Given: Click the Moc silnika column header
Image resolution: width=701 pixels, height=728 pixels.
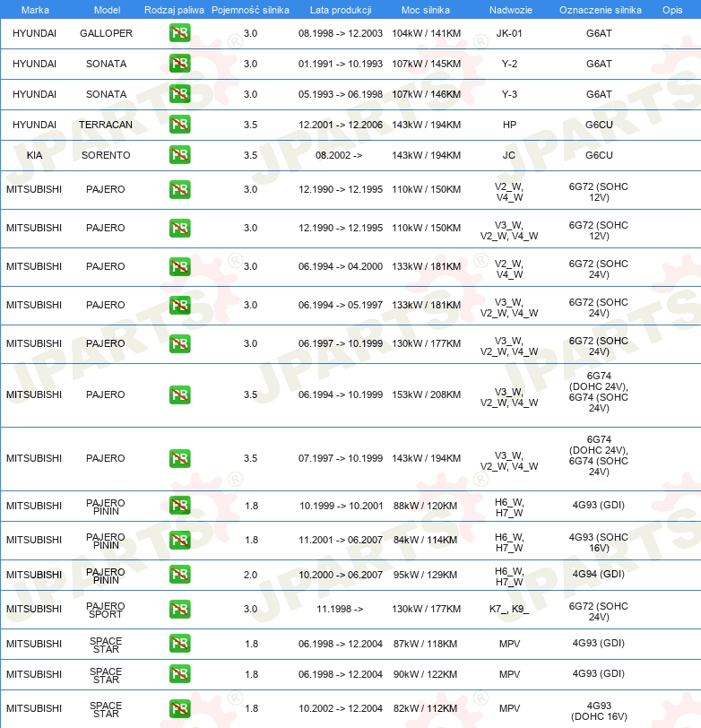Looking at the screenshot, I should 425,10.
